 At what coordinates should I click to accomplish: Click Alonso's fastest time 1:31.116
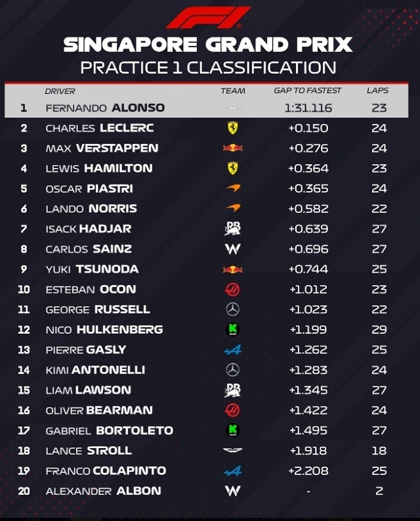tap(308, 108)
